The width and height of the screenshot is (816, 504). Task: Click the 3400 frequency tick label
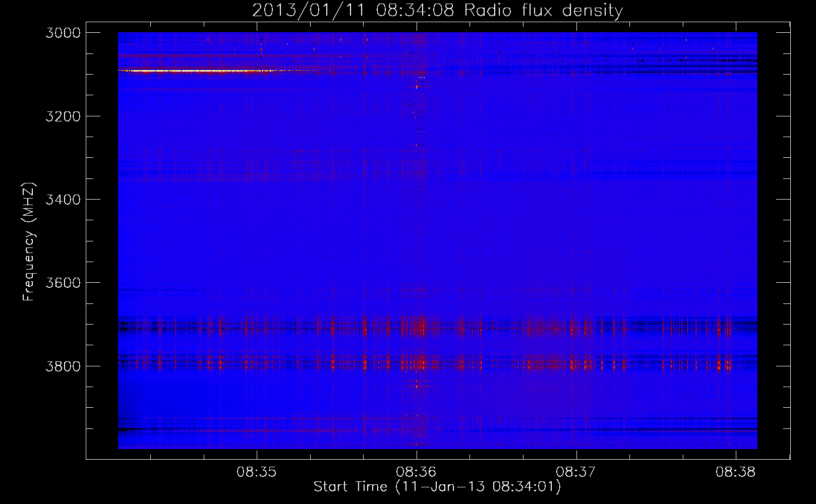tap(63, 200)
